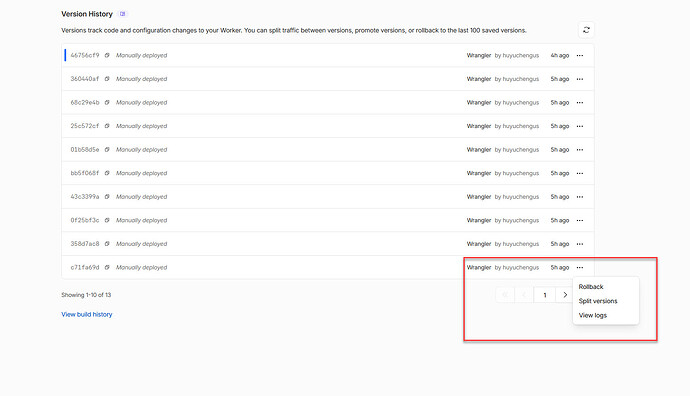Screen dimensions: 690x396
Task: Select version hash c71fa69d
Action: click(x=85, y=268)
